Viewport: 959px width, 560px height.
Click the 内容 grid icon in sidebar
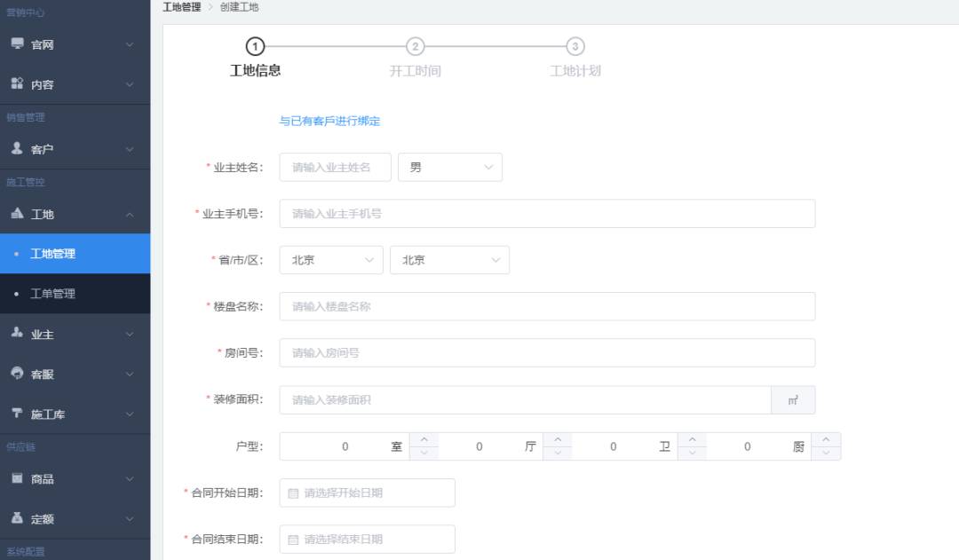(x=17, y=83)
